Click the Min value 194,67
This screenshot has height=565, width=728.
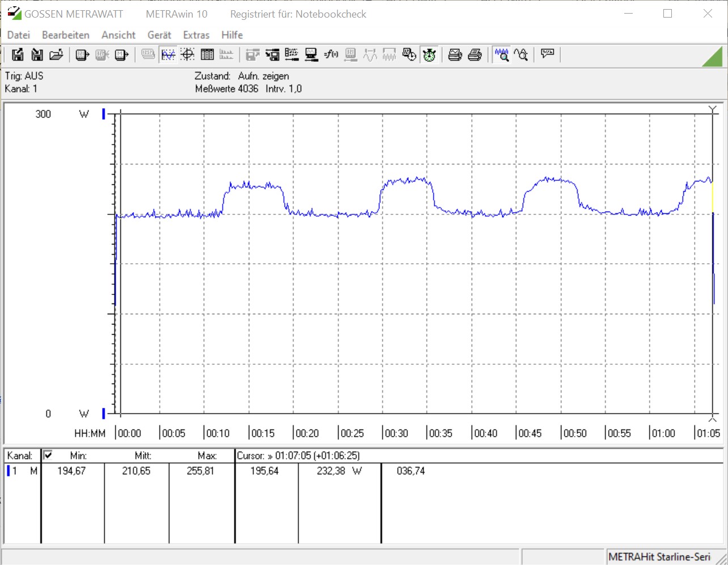pos(71,471)
